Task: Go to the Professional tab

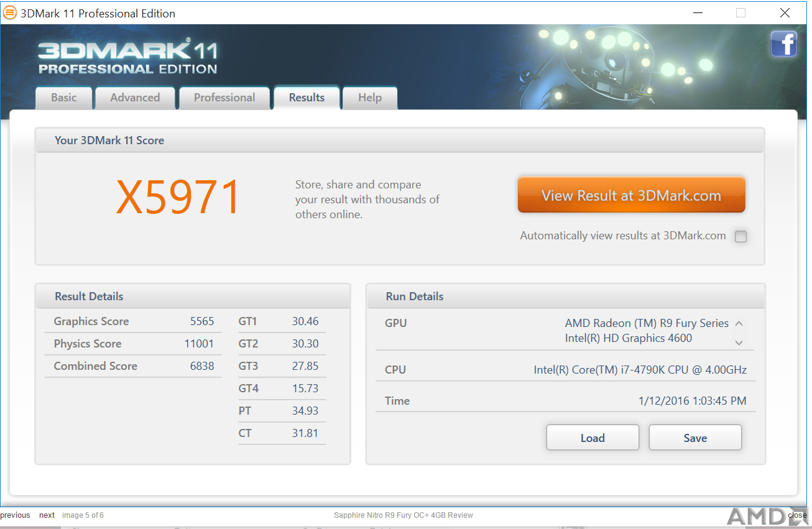Action: (x=224, y=98)
